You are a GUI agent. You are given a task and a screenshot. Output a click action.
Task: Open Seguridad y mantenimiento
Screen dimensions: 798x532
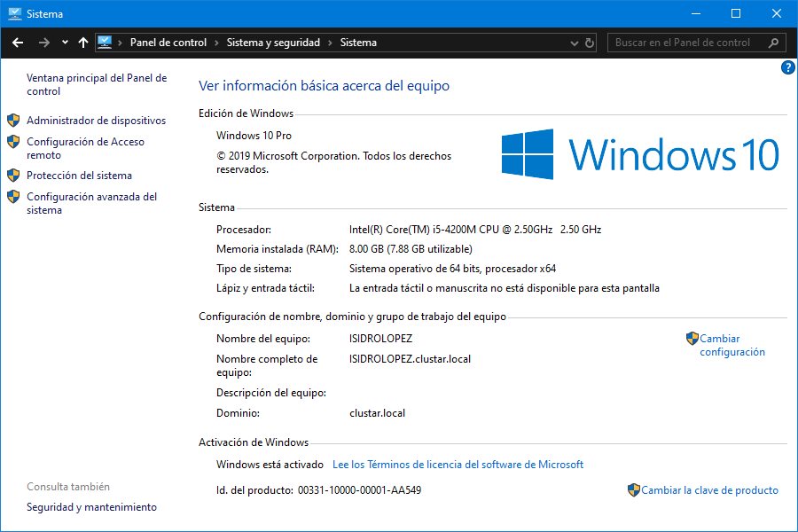[x=91, y=507]
